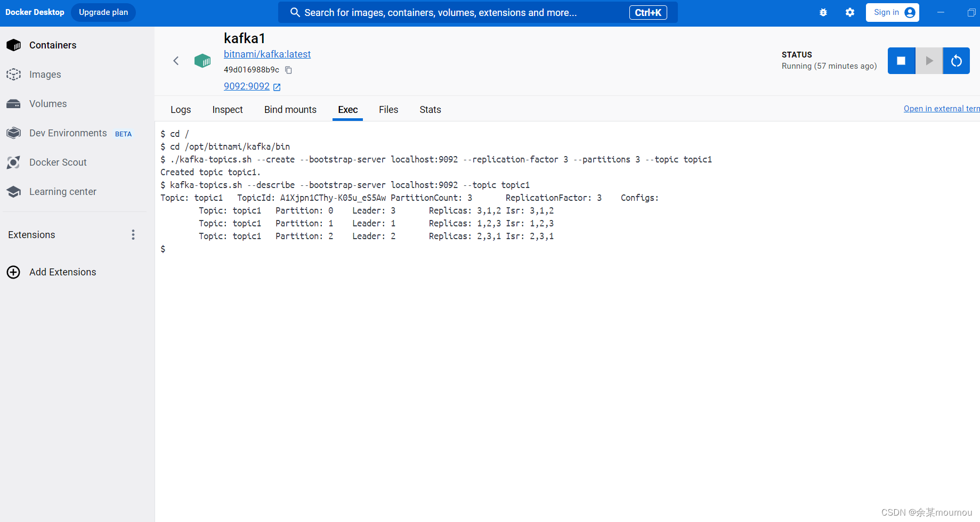Click the start play button
This screenshot has height=522, width=980.
(x=929, y=61)
